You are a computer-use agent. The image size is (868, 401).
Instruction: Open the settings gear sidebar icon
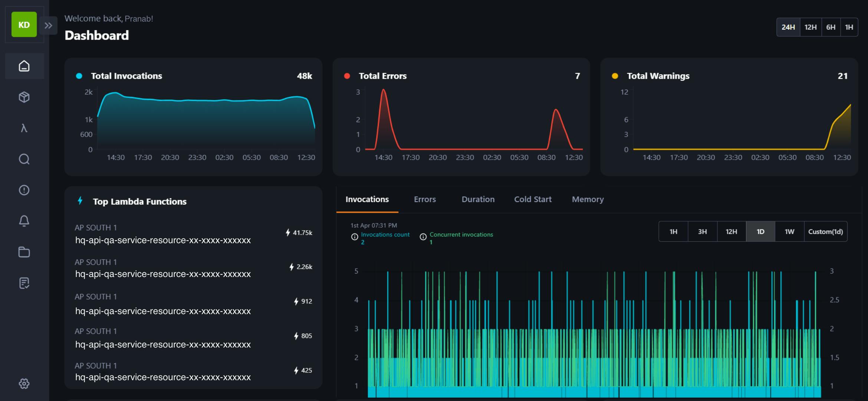(x=24, y=384)
